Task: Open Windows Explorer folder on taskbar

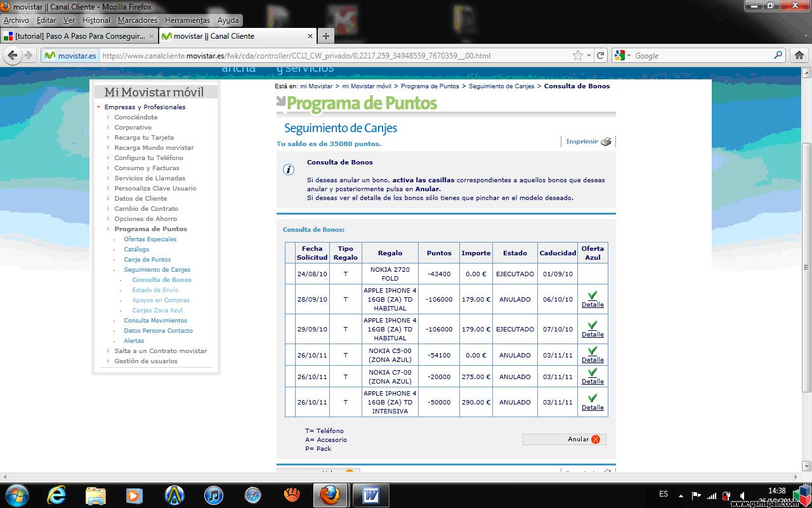Action: coord(95,495)
